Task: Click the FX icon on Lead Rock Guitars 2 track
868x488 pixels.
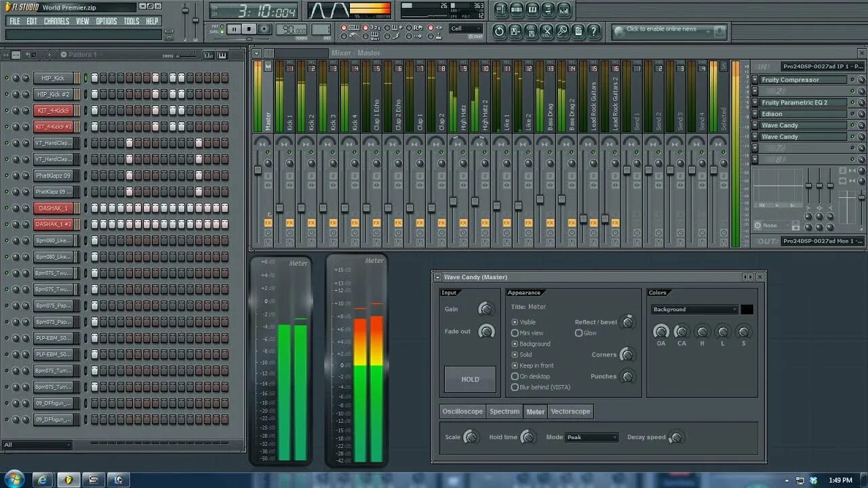Action: pyautogui.click(x=615, y=222)
